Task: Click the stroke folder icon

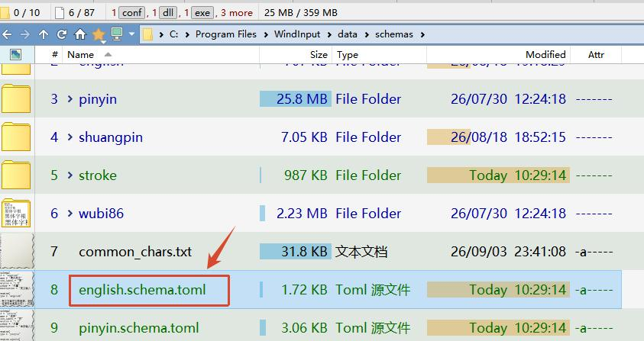Action: 15,175
